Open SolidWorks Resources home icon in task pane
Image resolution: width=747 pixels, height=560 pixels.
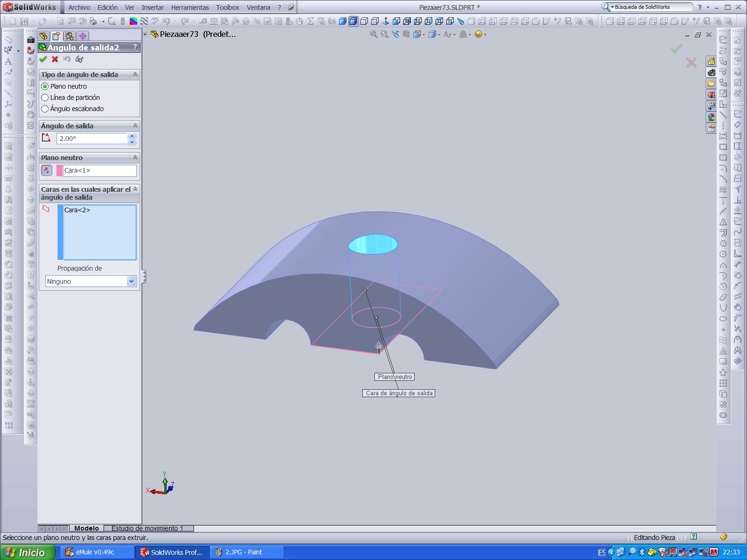711,61
